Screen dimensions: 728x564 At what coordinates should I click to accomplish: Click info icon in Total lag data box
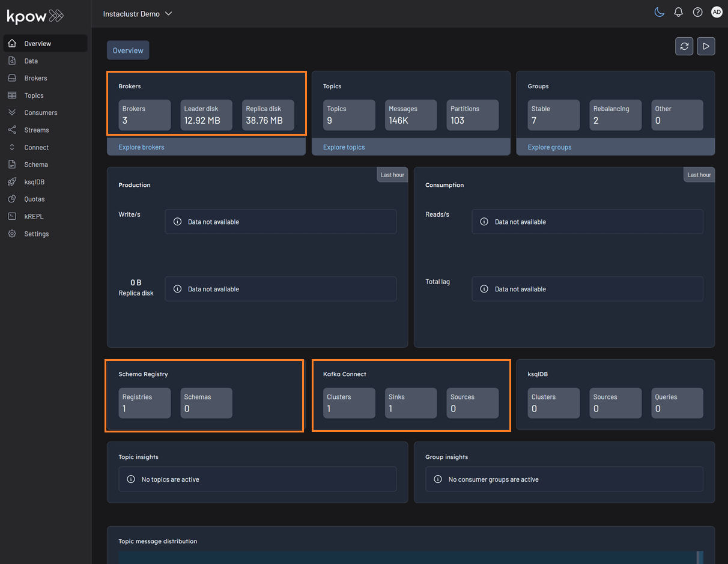pos(484,289)
